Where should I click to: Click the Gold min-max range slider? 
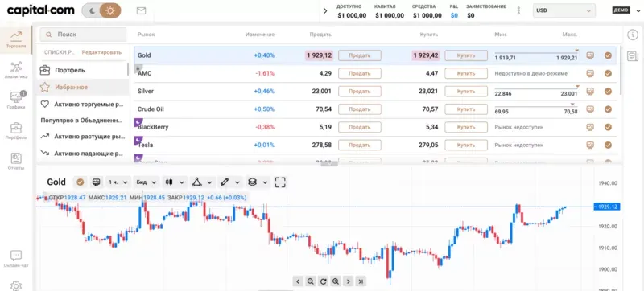pyautogui.click(x=537, y=53)
